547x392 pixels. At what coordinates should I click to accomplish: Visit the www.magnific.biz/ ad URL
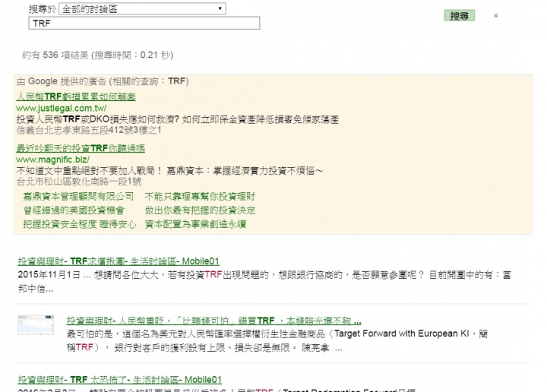pyautogui.click(x=52, y=160)
